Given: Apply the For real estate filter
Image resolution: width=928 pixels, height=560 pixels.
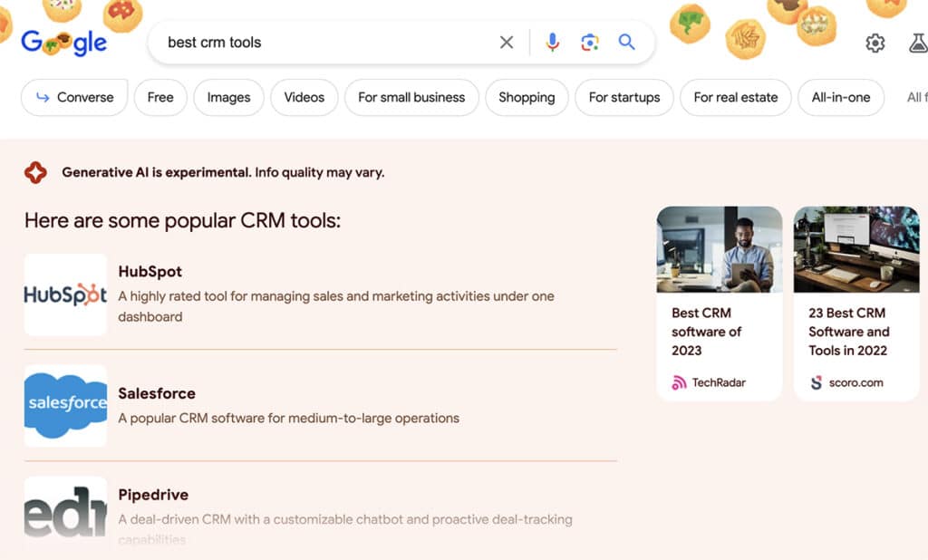Looking at the screenshot, I should click(736, 97).
